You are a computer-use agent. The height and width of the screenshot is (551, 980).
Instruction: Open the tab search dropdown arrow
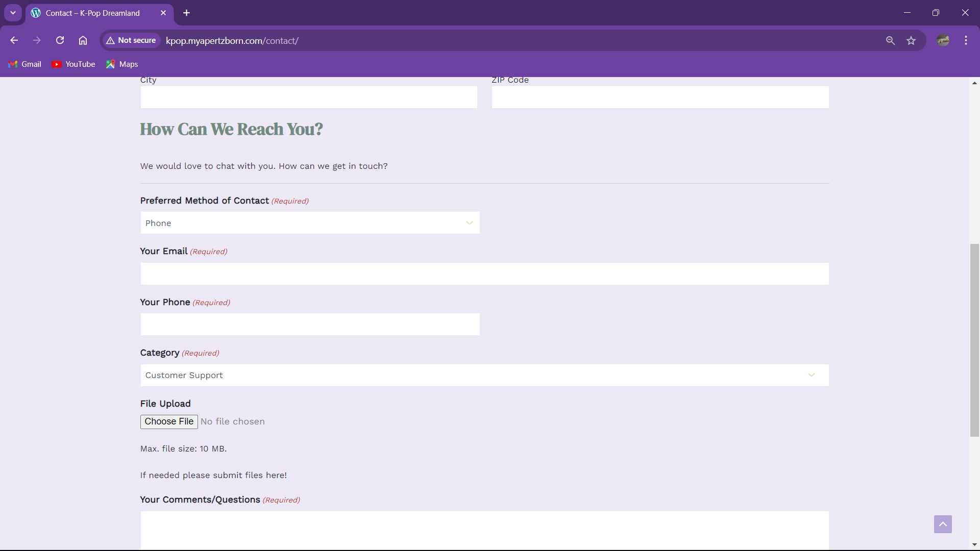tap(13, 13)
